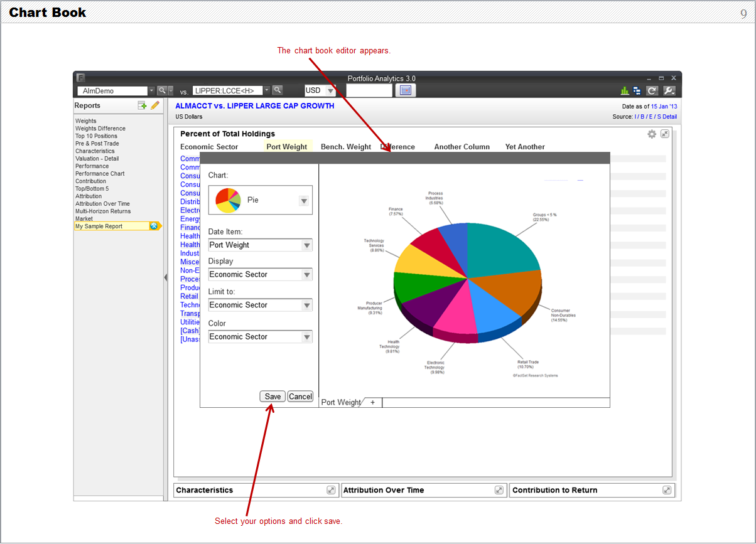Open the calendar date picker icon
Screen dimensions: 756x544
[x=406, y=90]
